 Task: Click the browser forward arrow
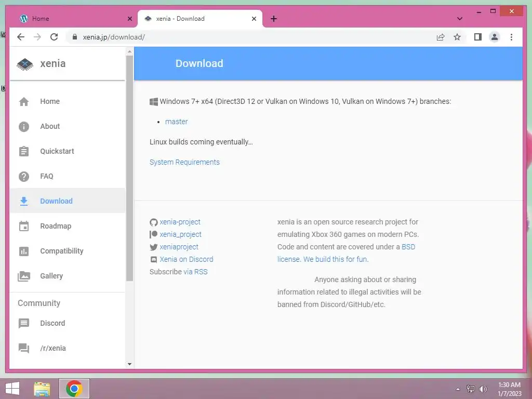37,37
